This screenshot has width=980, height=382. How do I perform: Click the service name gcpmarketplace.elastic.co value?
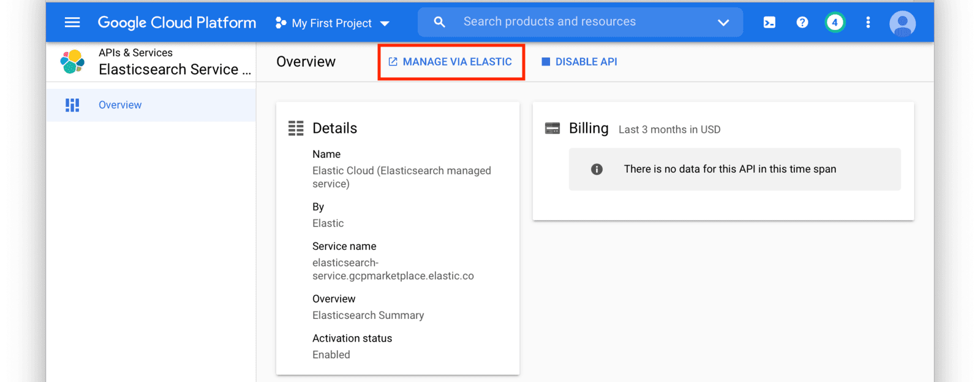point(393,269)
